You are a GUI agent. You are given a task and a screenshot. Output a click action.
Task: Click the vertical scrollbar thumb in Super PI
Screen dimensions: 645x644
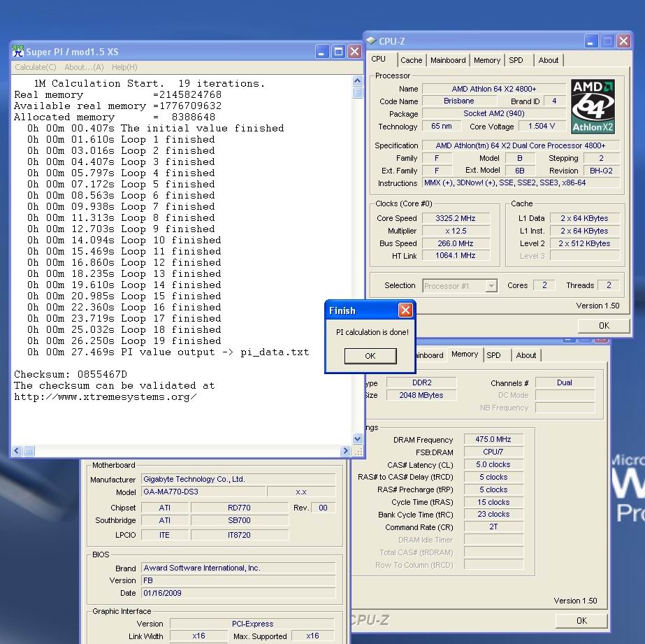coord(358,92)
